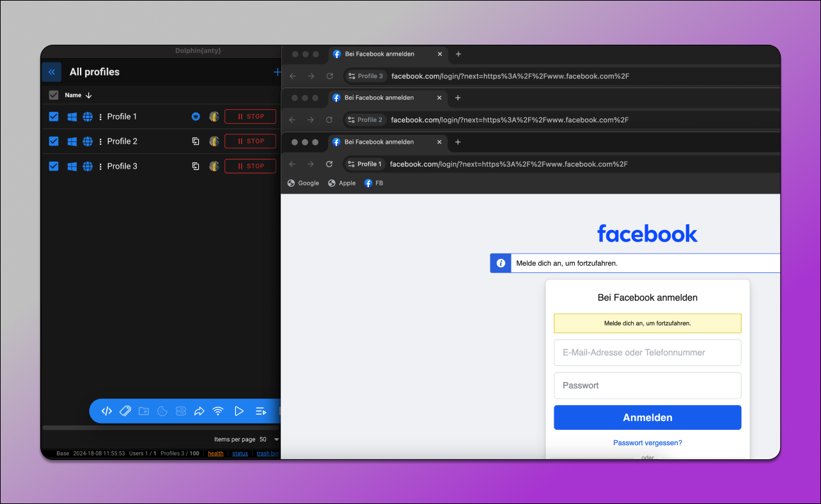Open the status link in the status bar
Image resolution: width=821 pixels, height=504 pixels.
pyautogui.click(x=240, y=454)
